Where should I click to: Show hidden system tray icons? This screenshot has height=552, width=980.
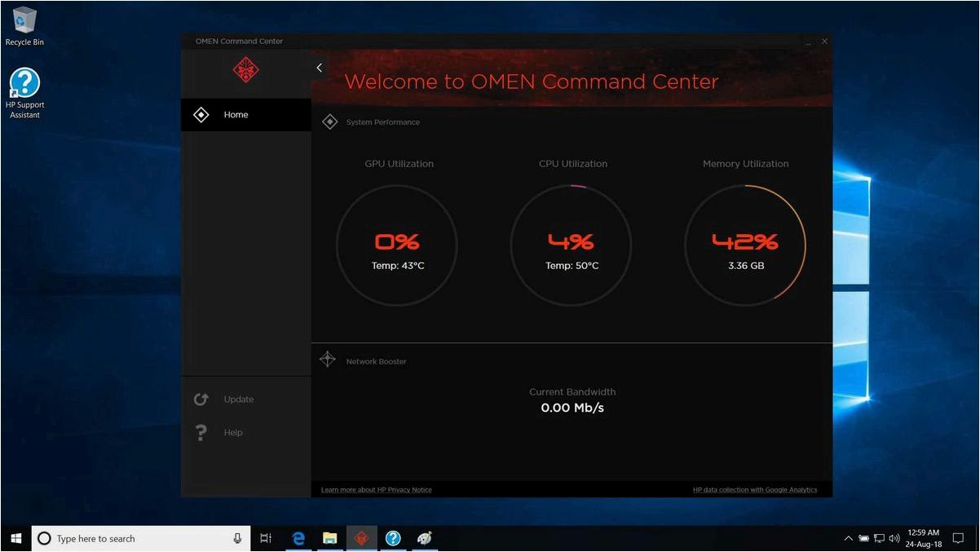849,538
